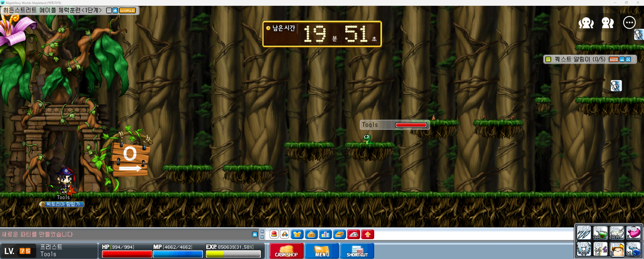
Task: Use the Hm quick slot soup bowl
Action: pos(617,233)
